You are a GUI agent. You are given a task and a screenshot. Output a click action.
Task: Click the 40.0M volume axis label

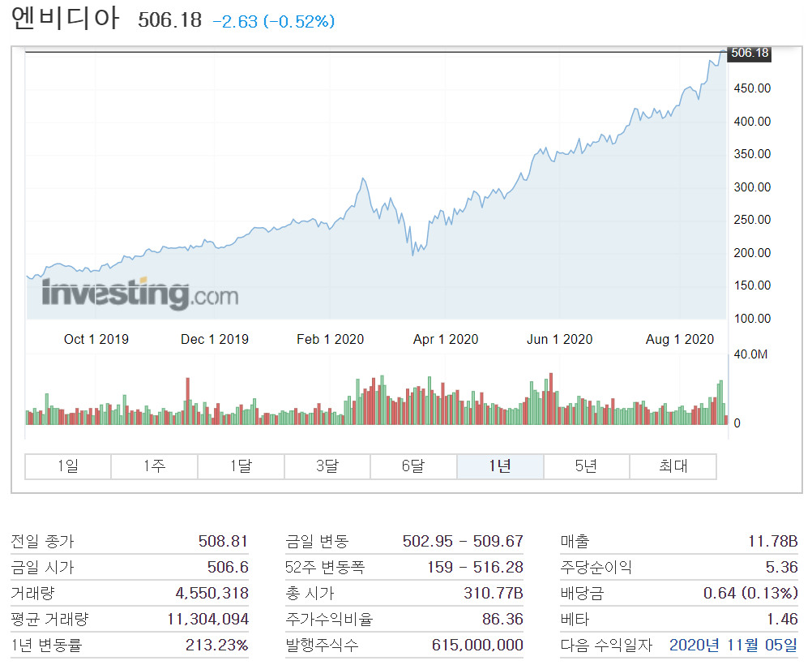[x=750, y=354]
